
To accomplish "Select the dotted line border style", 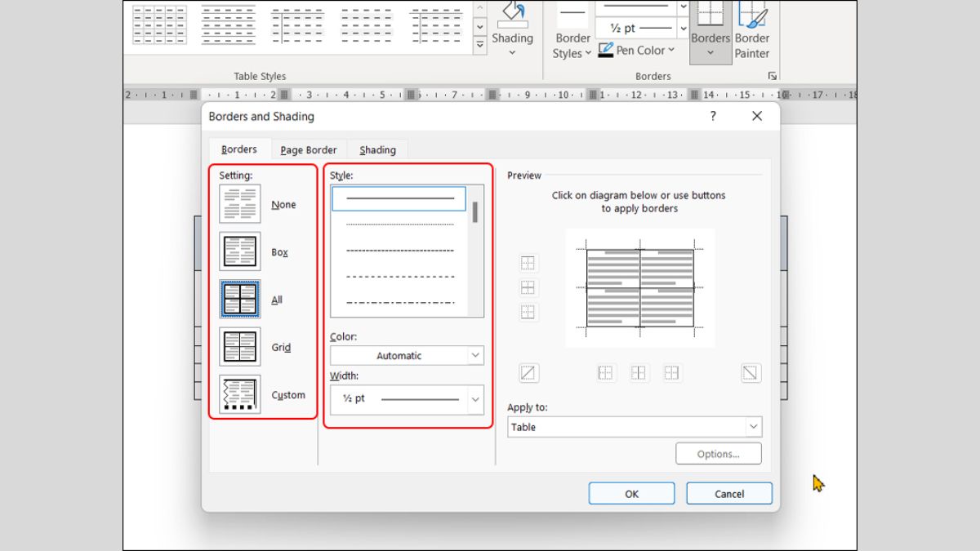I will [x=399, y=224].
